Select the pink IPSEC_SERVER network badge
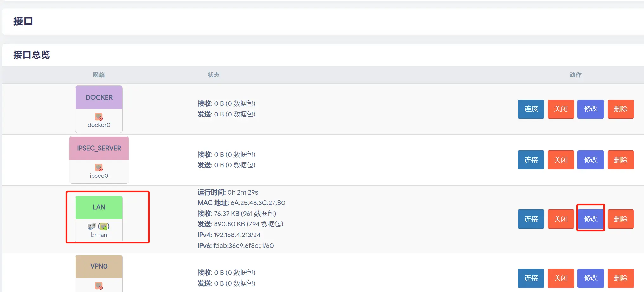 point(99,148)
